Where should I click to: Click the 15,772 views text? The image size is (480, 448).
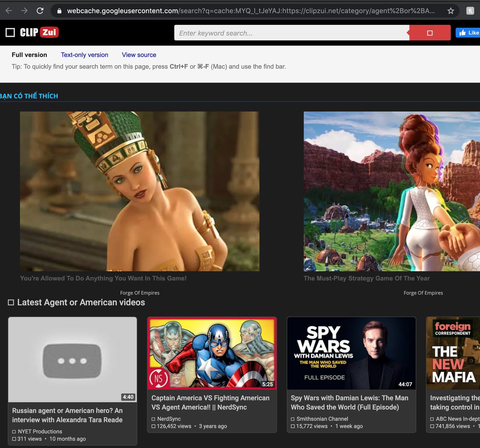point(312,426)
